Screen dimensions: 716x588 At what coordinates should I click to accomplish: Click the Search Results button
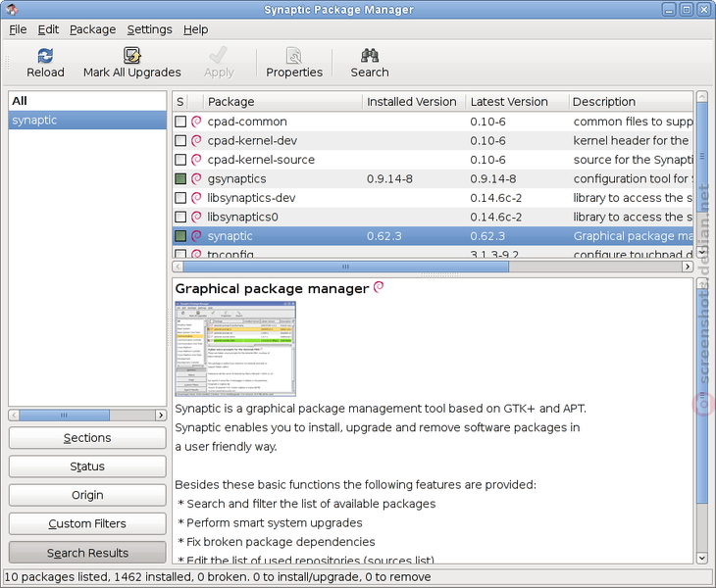tap(87, 553)
